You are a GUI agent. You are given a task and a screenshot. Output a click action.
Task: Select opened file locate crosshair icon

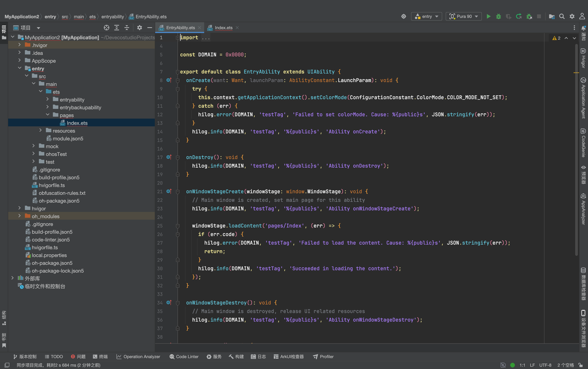point(106,28)
